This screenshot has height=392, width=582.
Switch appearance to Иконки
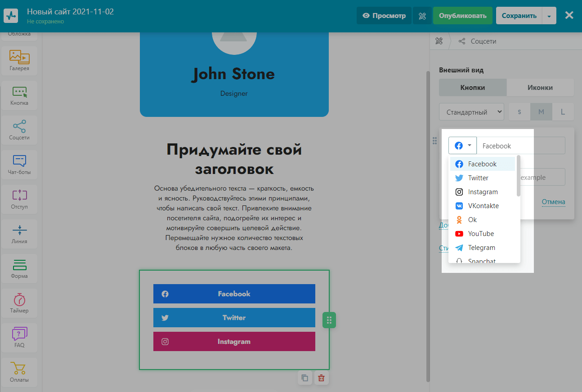click(x=540, y=88)
